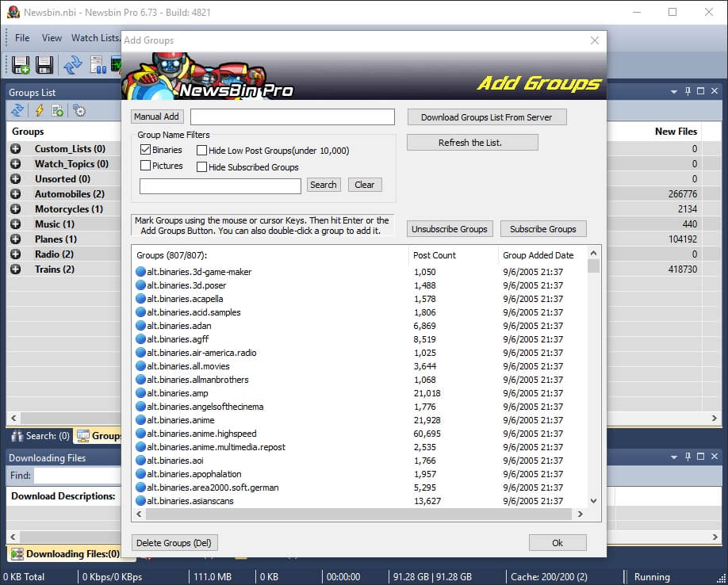Expand the Planes group folder
728x585 pixels.
15,239
